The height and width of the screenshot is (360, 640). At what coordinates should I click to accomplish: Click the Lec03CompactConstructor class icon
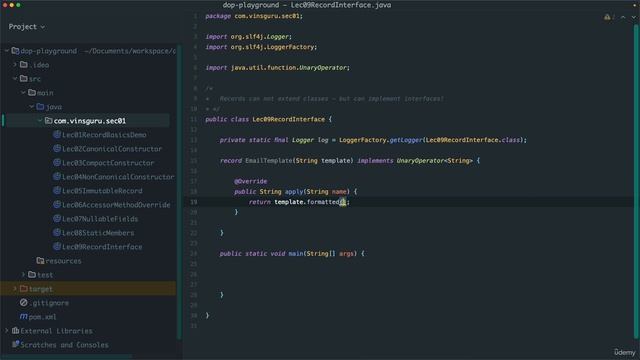(57, 162)
